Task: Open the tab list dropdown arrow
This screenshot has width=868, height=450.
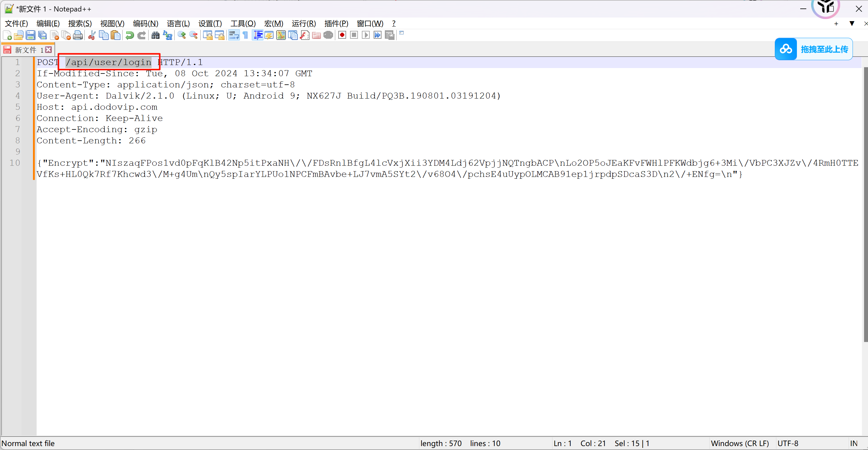Action: 851,24
